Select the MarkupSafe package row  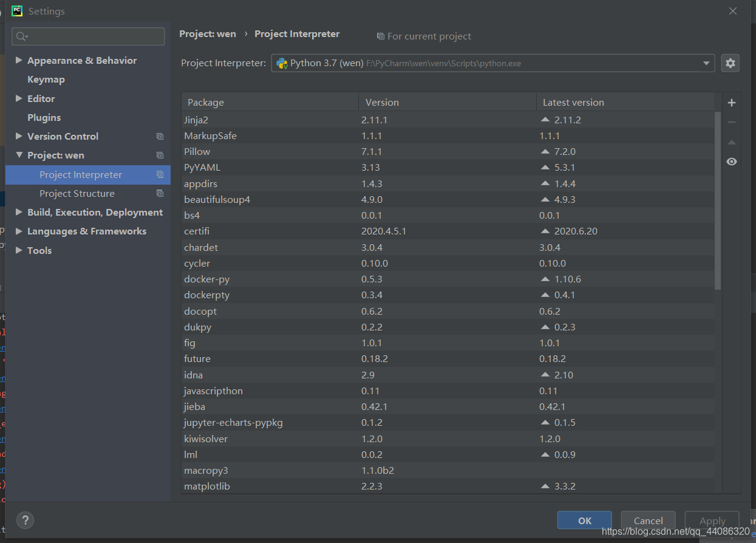coord(448,135)
